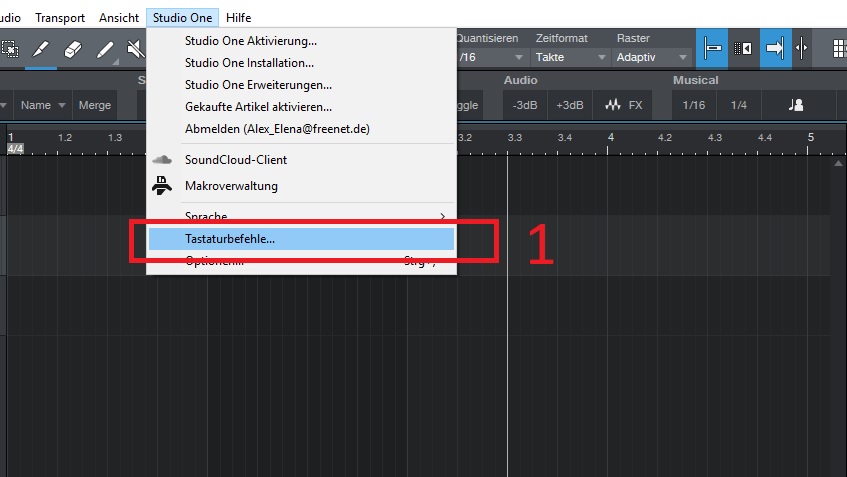The width and height of the screenshot is (847, 477).
Task: Toggle the ripple edit button
Action: tap(743, 48)
